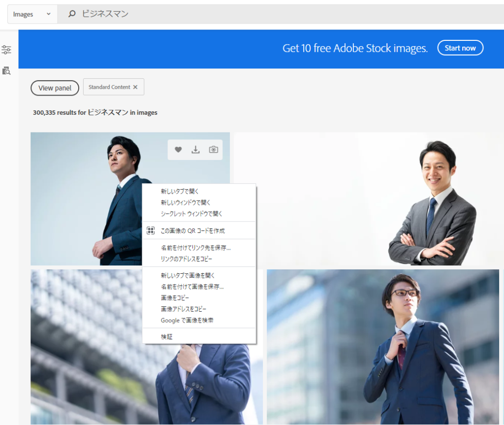Select 新しいタブで開く from the context menu
504x425 pixels.
tap(180, 191)
